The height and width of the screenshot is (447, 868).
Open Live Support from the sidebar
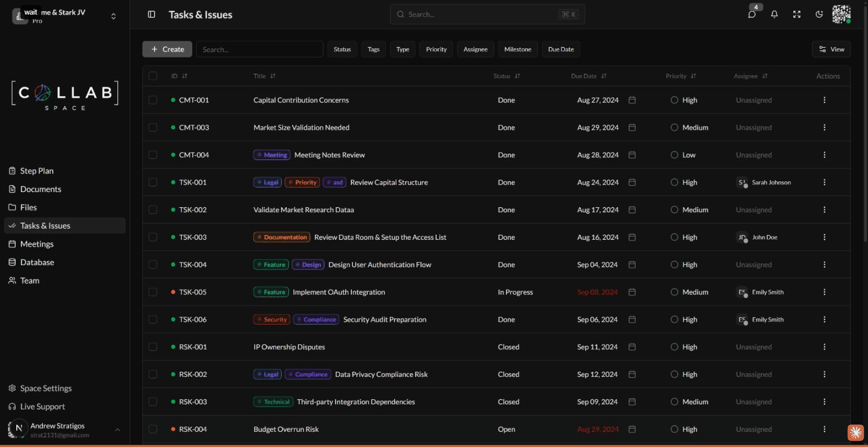tap(42, 406)
